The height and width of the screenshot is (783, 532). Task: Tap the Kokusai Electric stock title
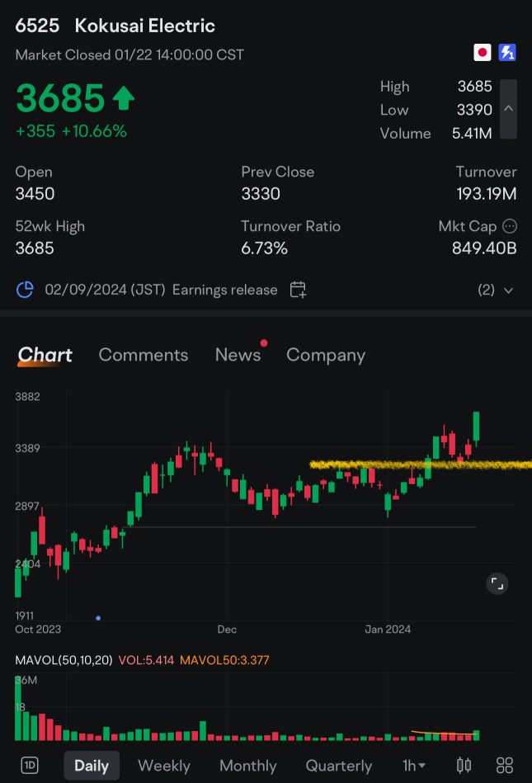[x=144, y=26]
